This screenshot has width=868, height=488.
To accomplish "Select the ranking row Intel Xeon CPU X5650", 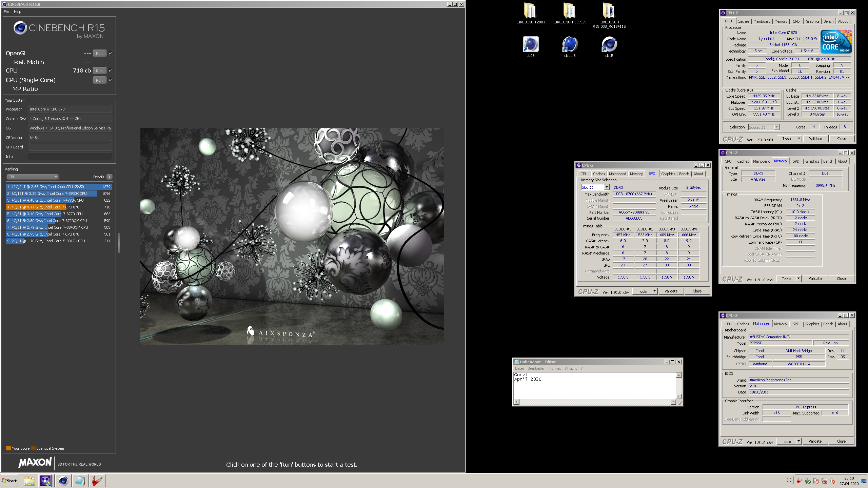I will [59, 187].
